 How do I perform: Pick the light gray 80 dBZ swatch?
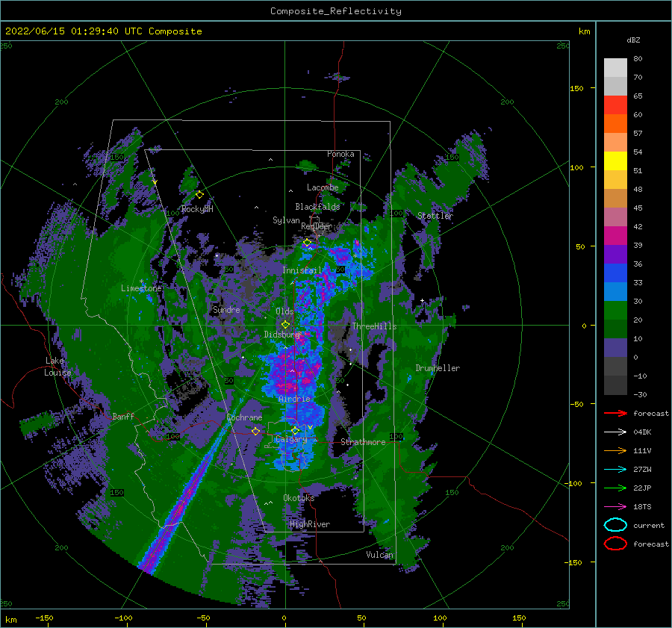[x=615, y=67]
